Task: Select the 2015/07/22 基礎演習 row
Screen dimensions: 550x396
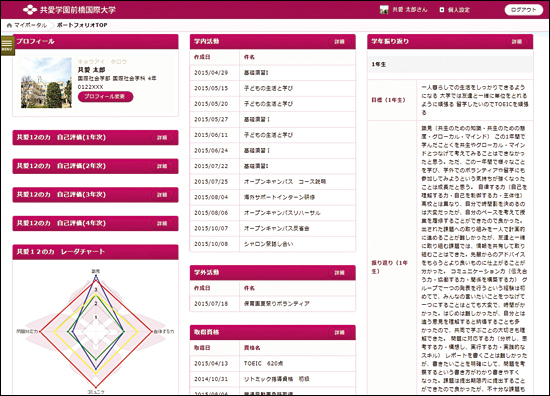Action: click(x=273, y=166)
